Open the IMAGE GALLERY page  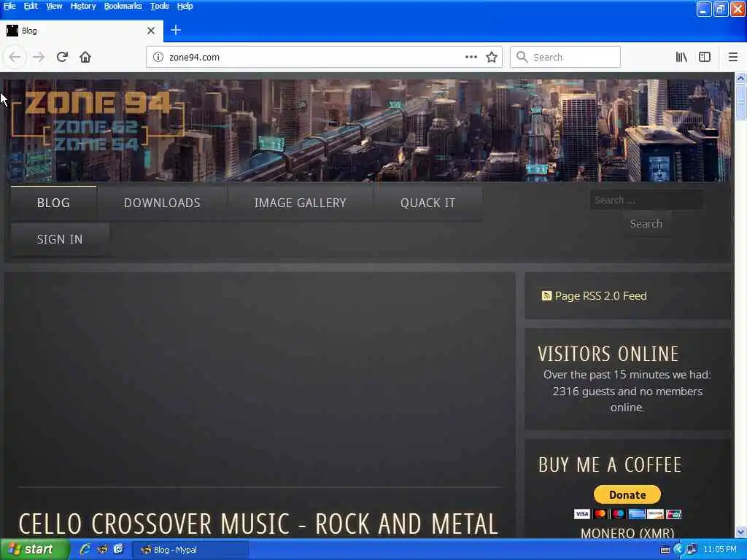pos(300,203)
